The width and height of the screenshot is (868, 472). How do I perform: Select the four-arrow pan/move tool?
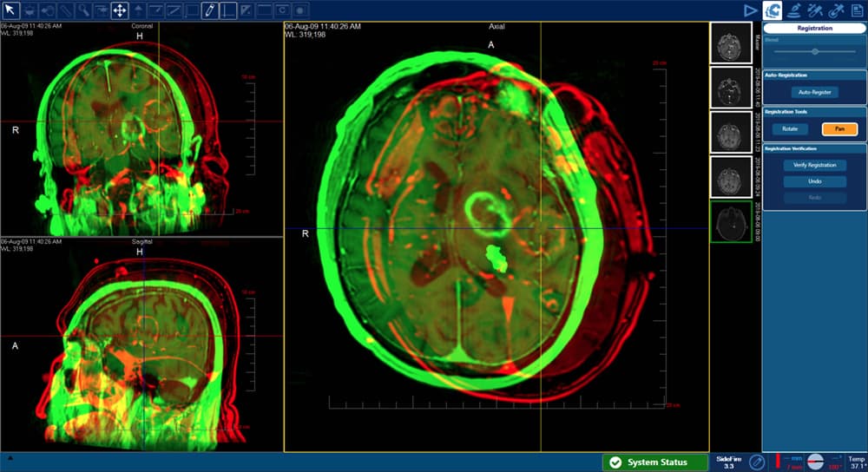(x=120, y=10)
